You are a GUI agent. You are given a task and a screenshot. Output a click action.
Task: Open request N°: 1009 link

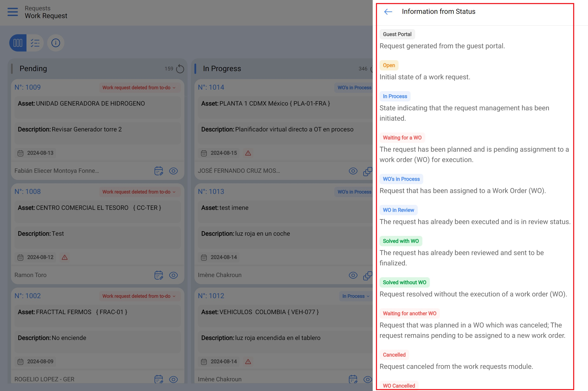pos(27,87)
